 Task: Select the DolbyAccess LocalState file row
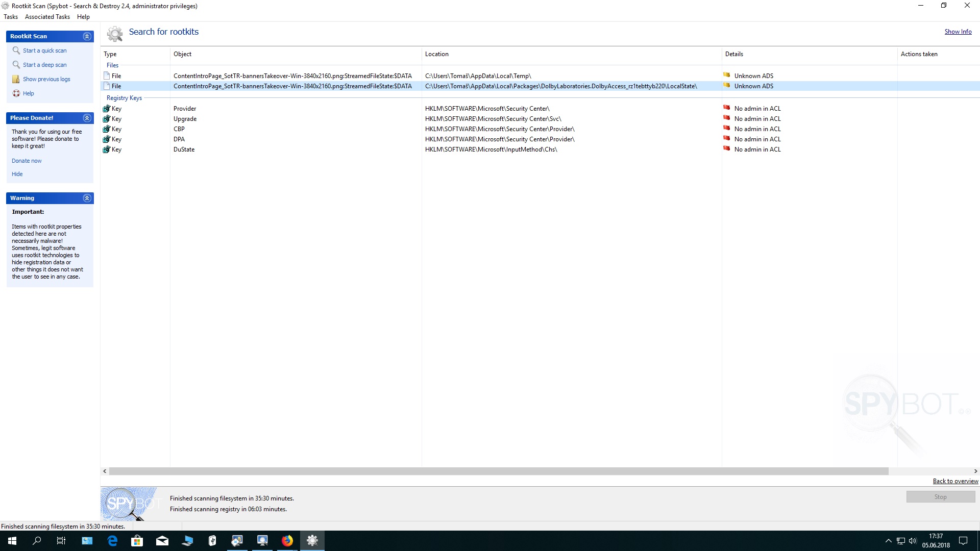pyautogui.click(x=560, y=86)
